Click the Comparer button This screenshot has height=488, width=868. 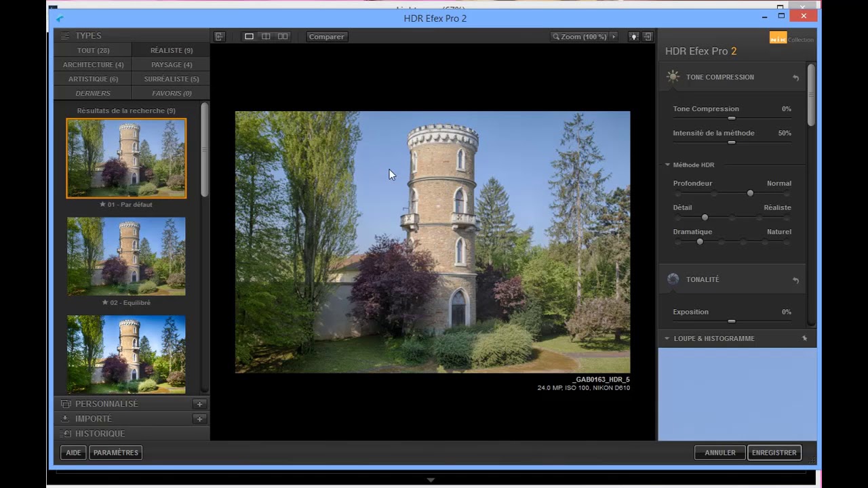[326, 37]
